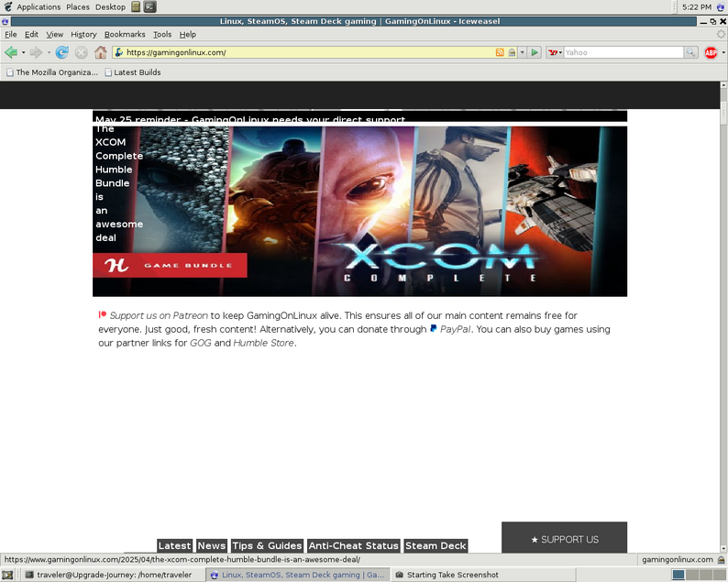Switch to first workspace in pager
This screenshot has width=728, height=582.
coord(678,575)
